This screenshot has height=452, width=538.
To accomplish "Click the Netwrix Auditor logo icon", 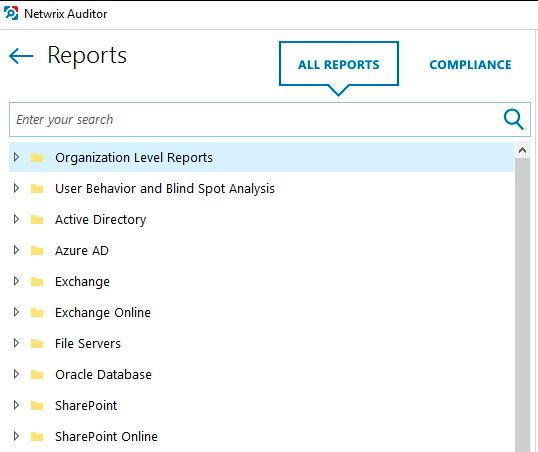I will 11,13.
